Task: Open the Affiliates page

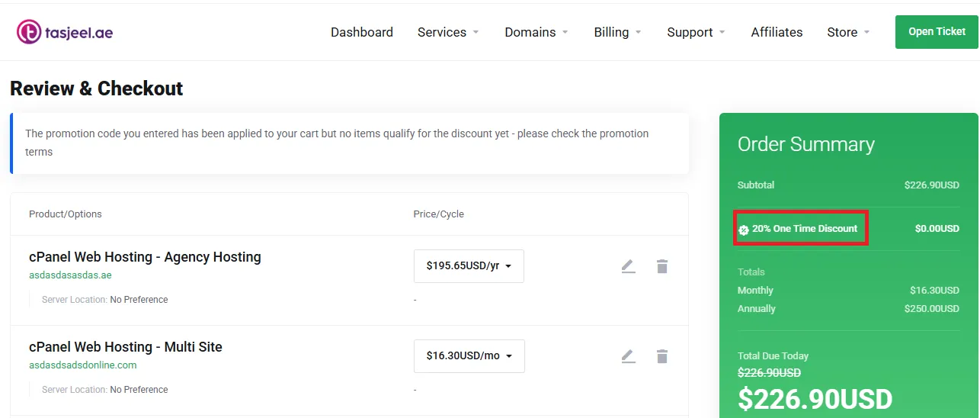Action: point(777,32)
